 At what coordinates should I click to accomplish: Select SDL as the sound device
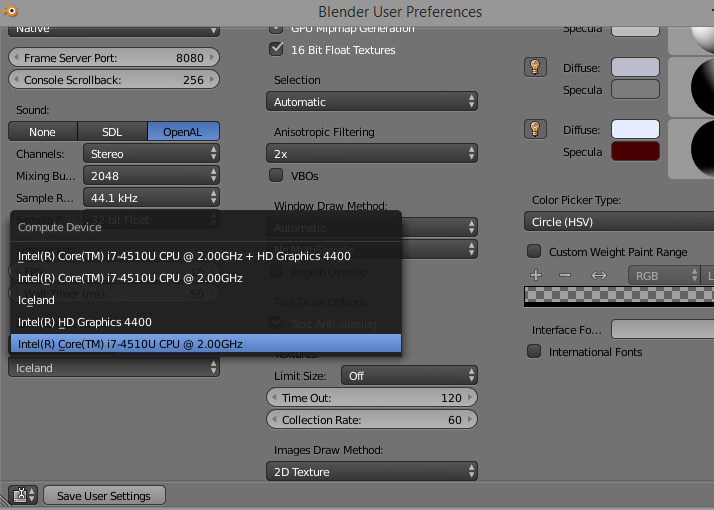112,132
